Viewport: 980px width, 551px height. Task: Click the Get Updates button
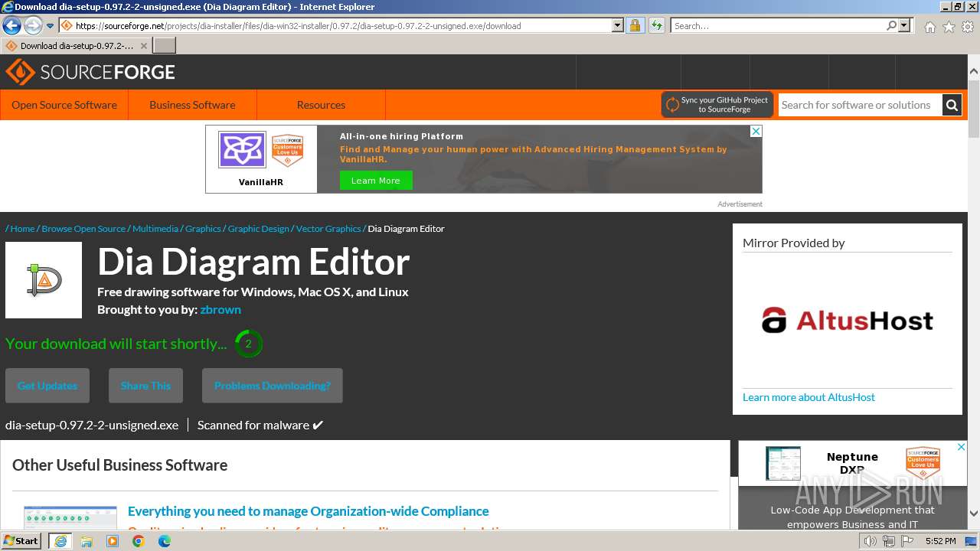[x=47, y=386]
